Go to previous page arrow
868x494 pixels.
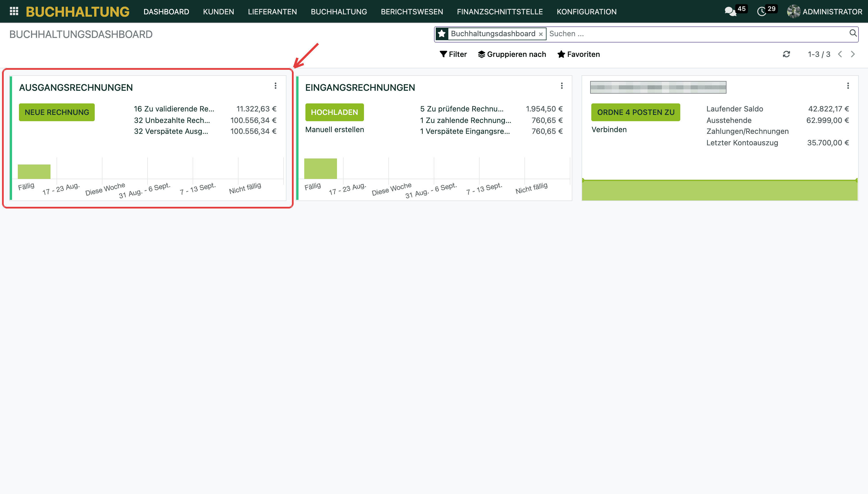tap(840, 54)
